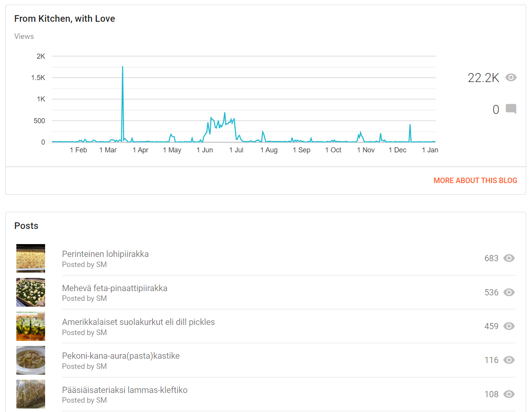This screenshot has width=532, height=412.
Task: Open the Perinteinen lohipiirakka post
Action: (x=105, y=254)
